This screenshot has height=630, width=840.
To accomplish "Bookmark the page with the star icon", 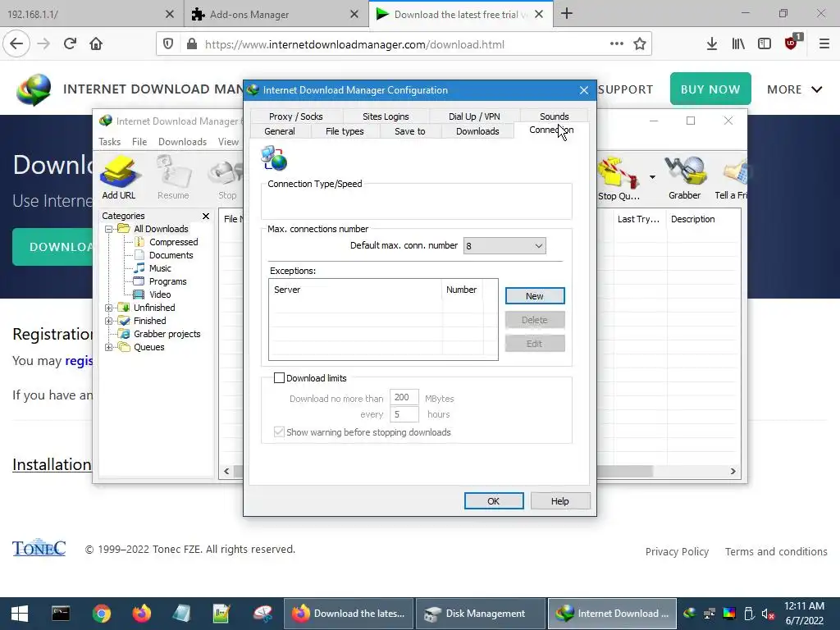I will pos(639,44).
